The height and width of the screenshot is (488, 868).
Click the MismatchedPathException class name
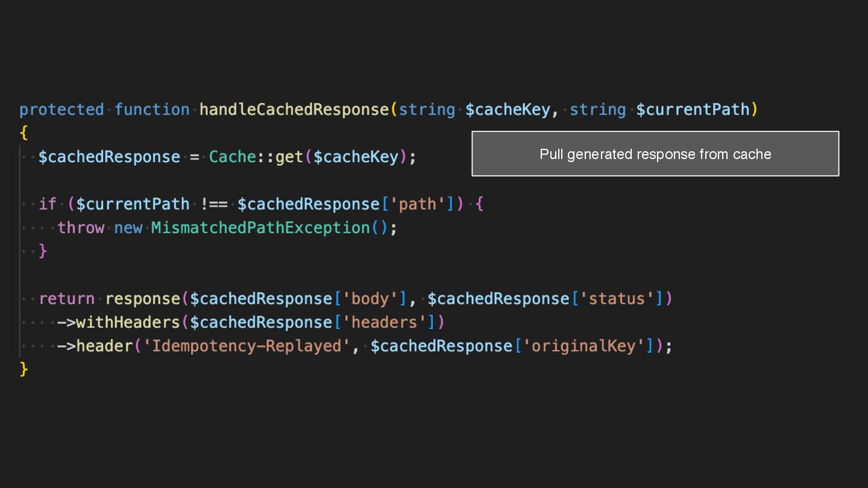pos(260,228)
